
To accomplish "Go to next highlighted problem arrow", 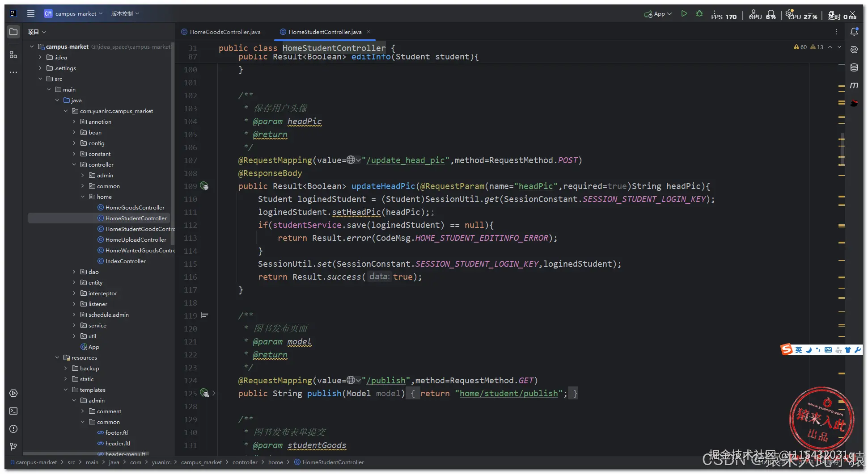I will (839, 47).
